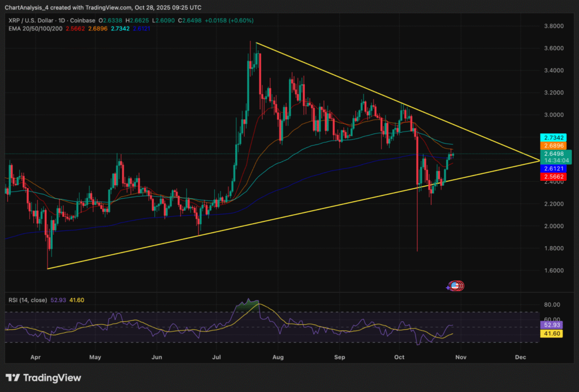Click the Dec label on time axis

(520, 357)
